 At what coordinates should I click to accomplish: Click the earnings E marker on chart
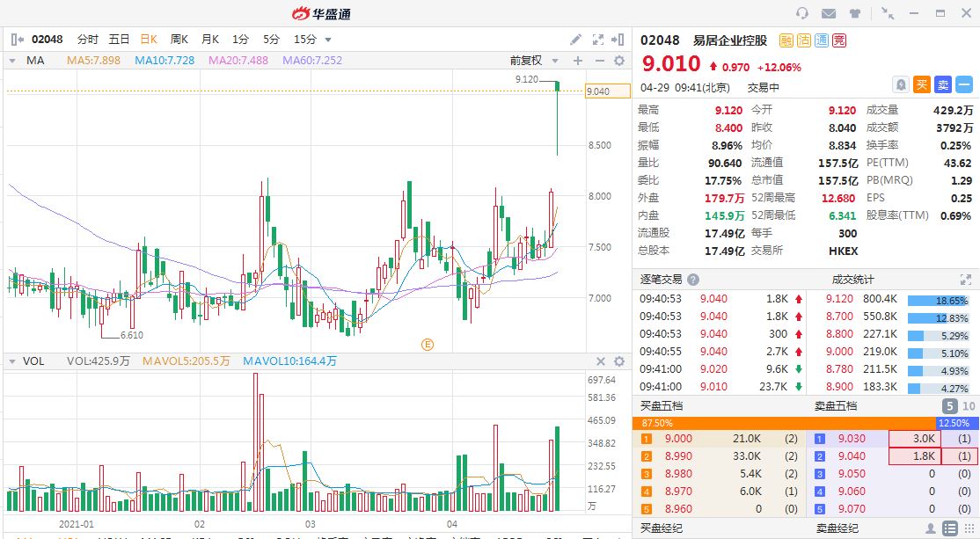(x=428, y=344)
